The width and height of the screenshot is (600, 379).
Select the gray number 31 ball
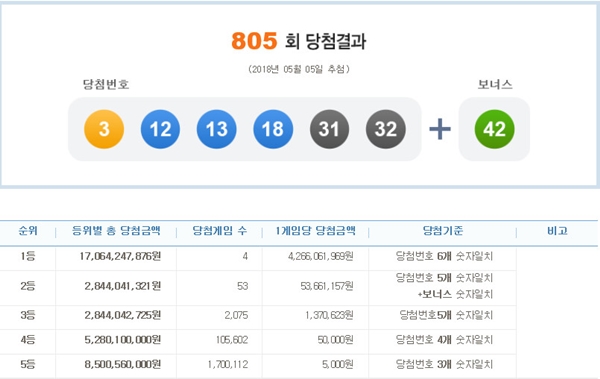pyautogui.click(x=329, y=129)
